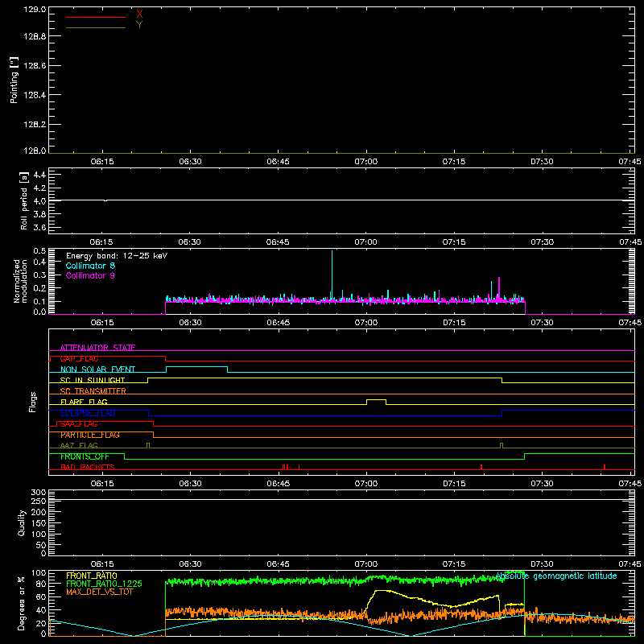The image size is (644, 644).
Task: Click the FRONT_RATIO_1225 legend entry
Action: tap(104, 584)
